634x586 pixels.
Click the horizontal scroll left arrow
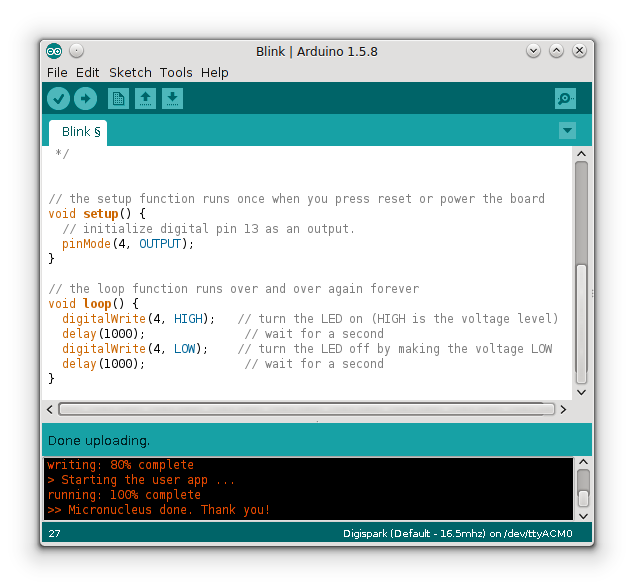click(x=50, y=410)
